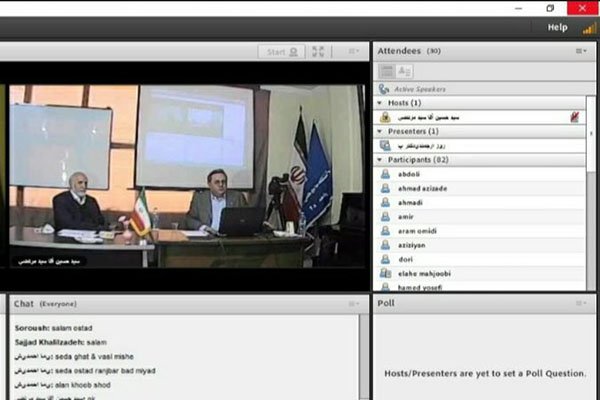Select participant hamed yosefi
The image size is (600, 400).
[480, 286]
